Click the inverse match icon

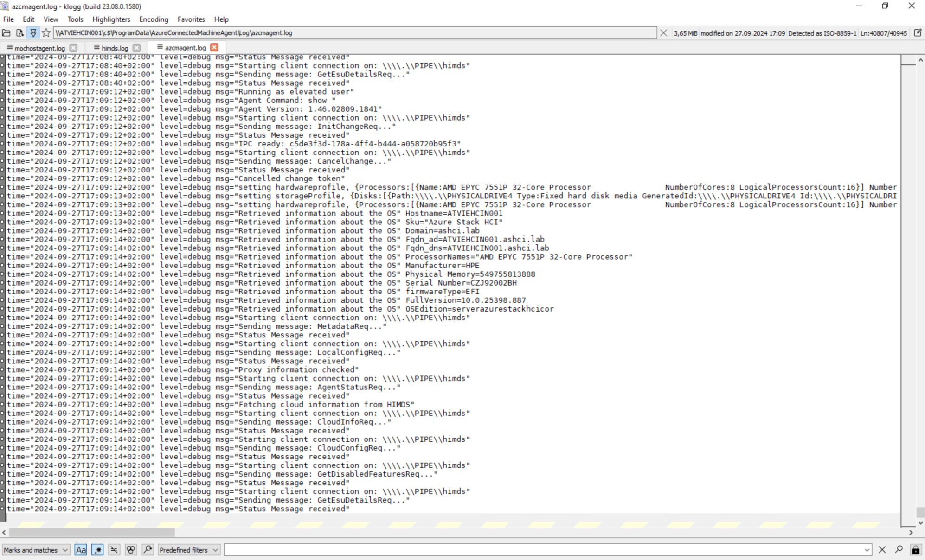(x=114, y=550)
